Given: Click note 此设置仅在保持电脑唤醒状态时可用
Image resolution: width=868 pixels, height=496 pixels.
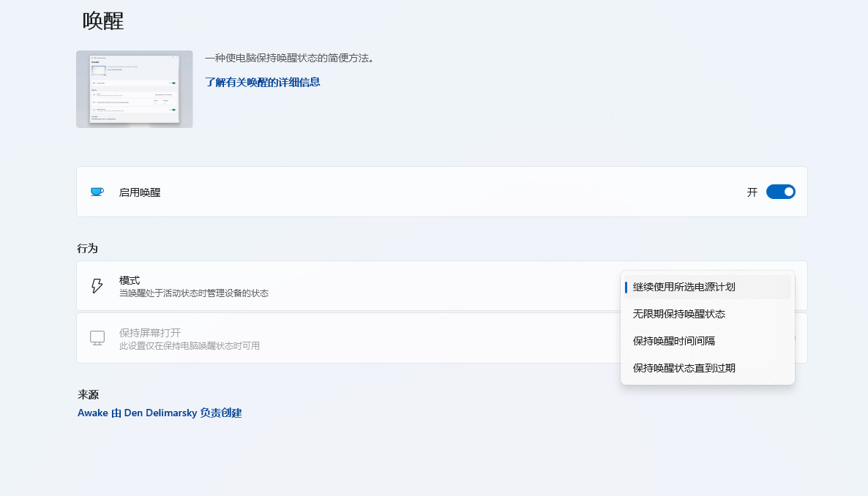Looking at the screenshot, I should 190,346.
